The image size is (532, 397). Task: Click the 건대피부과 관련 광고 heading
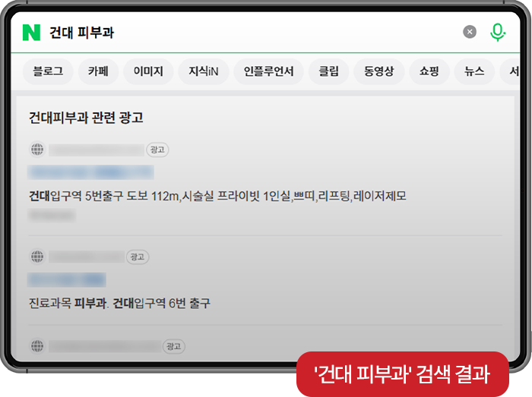tap(86, 118)
